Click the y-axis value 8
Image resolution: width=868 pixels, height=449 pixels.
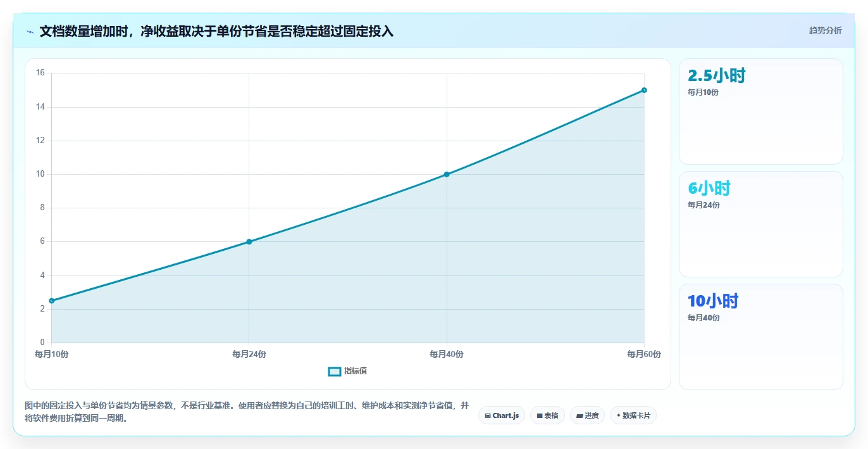[42, 208]
